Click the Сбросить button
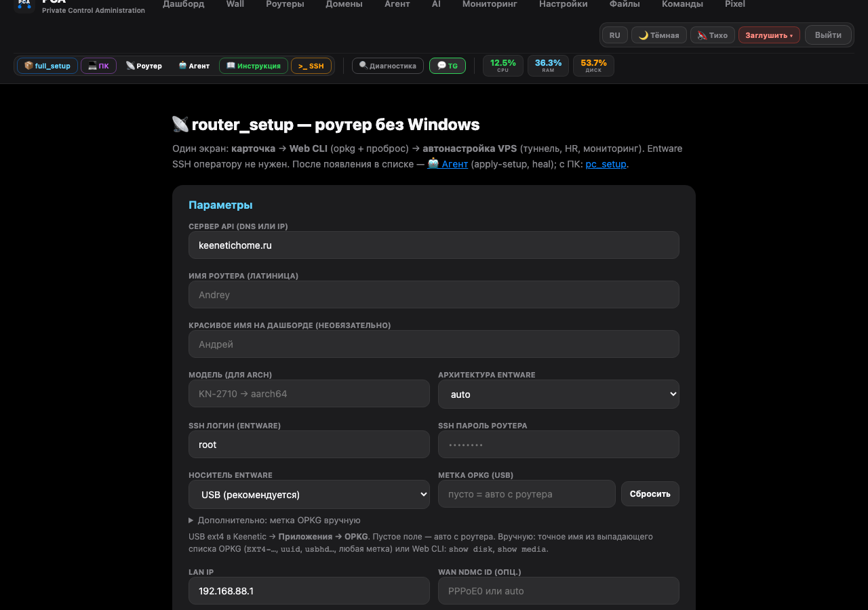This screenshot has width=868, height=610. 650,493
